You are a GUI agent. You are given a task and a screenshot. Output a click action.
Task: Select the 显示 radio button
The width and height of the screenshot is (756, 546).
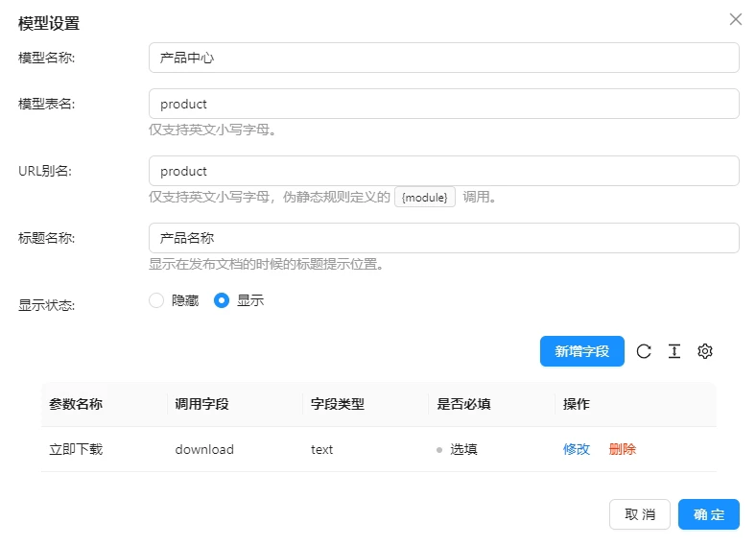point(223,300)
